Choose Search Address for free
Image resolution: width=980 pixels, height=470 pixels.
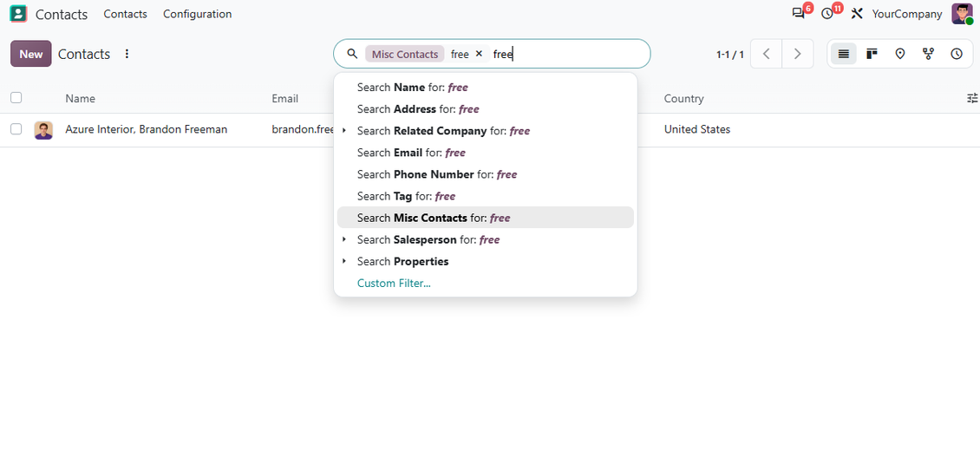click(486, 109)
